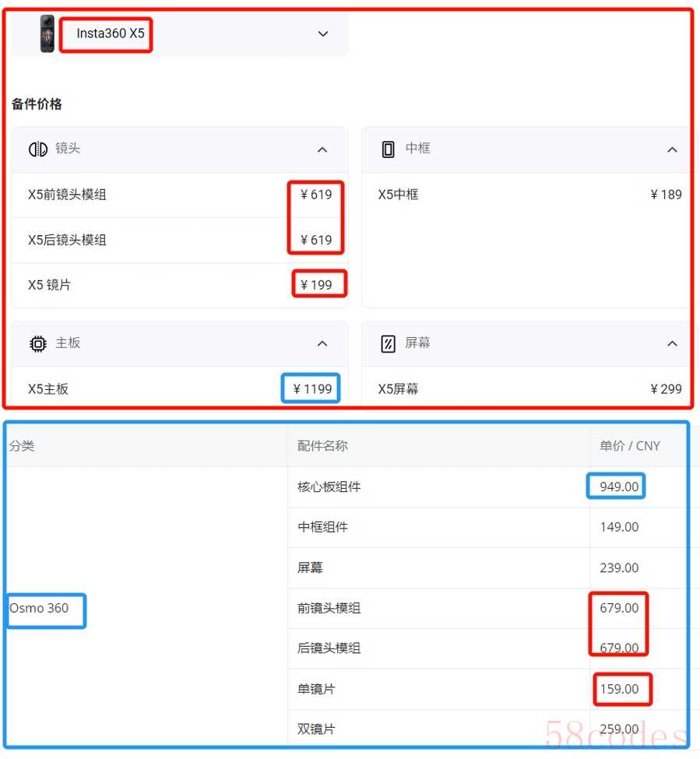The height and width of the screenshot is (759, 700).
Task: Click the X5主板 ¥1199 price
Action: [313, 388]
